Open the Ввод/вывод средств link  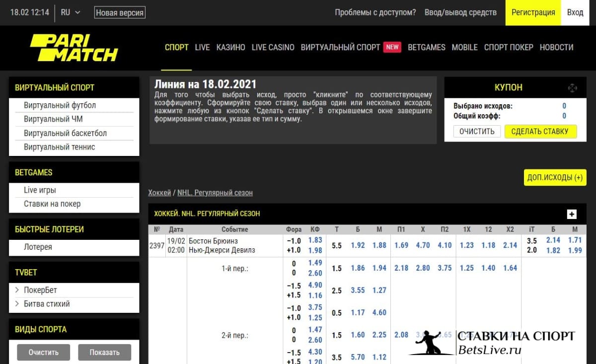click(x=460, y=12)
